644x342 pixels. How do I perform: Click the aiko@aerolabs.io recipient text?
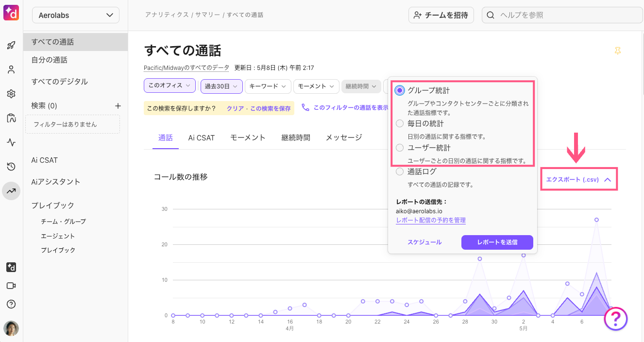coord(419,211)
